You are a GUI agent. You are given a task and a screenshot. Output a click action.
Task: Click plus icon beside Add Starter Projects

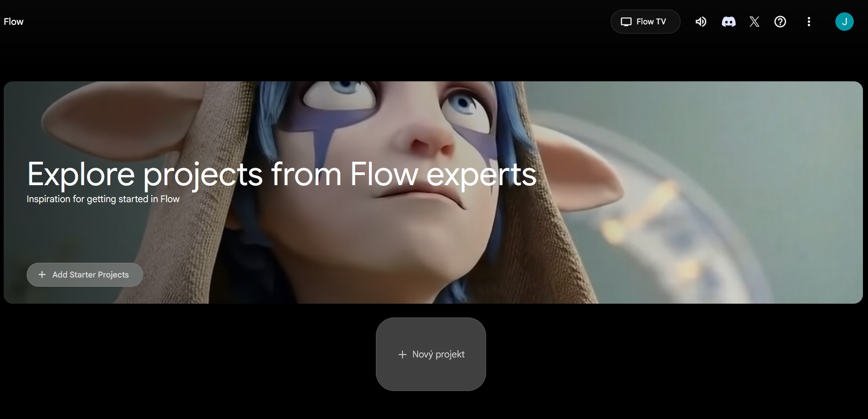[x=42, y=274]
